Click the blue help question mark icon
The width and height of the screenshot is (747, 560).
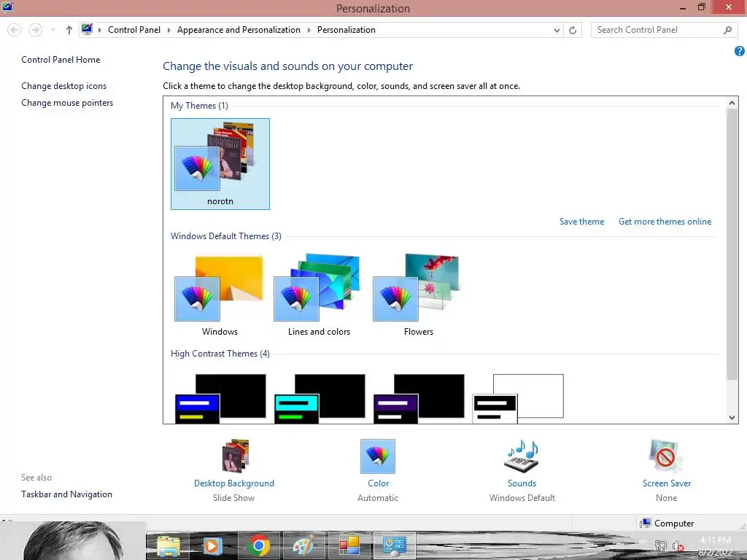coord(739,51)
